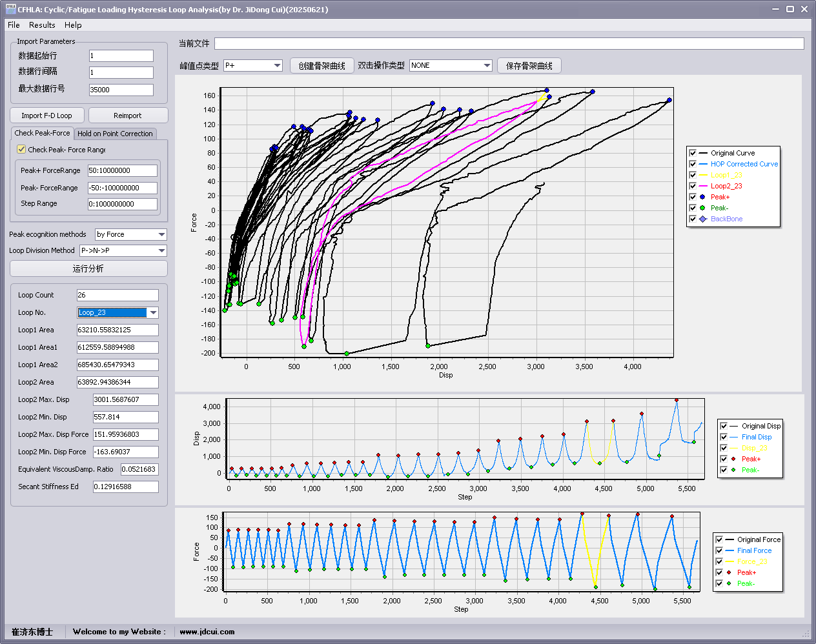Click the red Peak+ marker in Disp legend
The width and height of the screenshot is (816, 644).
(733, 459)
